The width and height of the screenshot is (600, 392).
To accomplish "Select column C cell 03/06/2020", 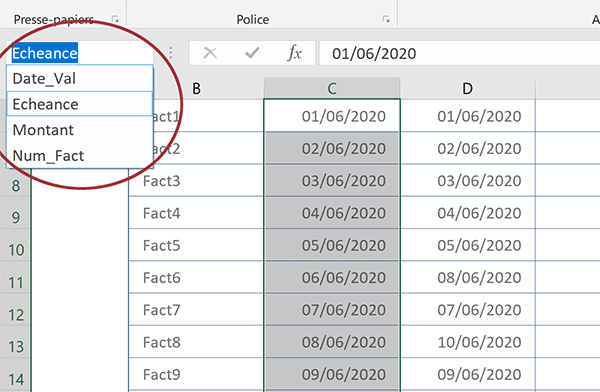I will coord(332,181).
